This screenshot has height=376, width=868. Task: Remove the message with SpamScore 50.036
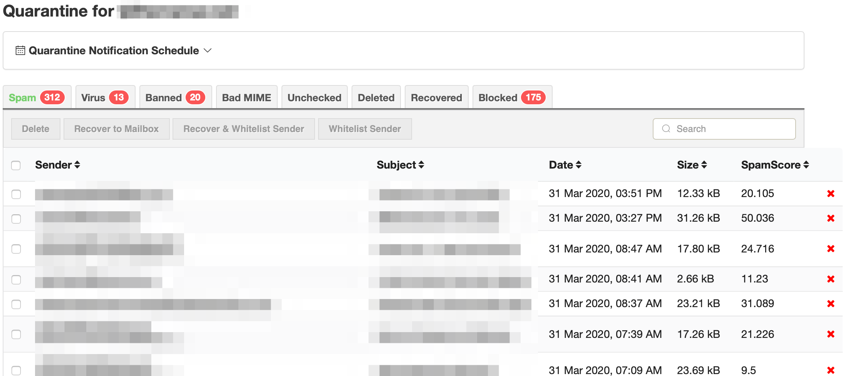click(831, 218)
